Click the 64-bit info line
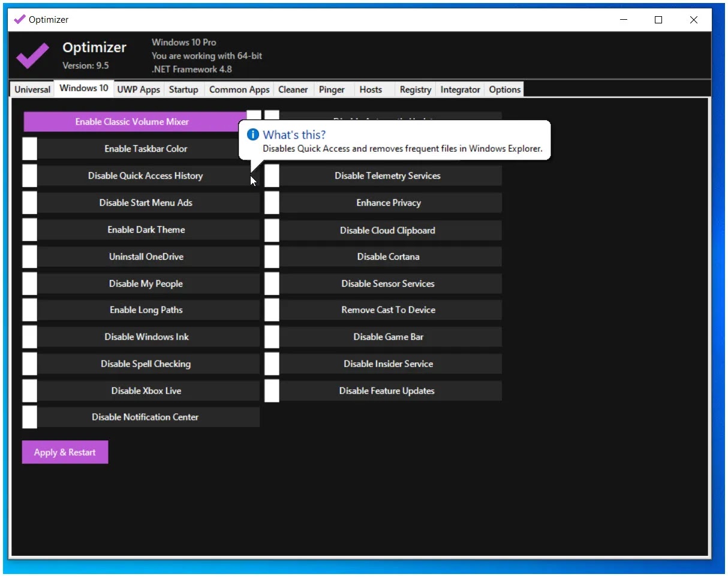This screenshot has width=728, height=577. coord(207,56)
